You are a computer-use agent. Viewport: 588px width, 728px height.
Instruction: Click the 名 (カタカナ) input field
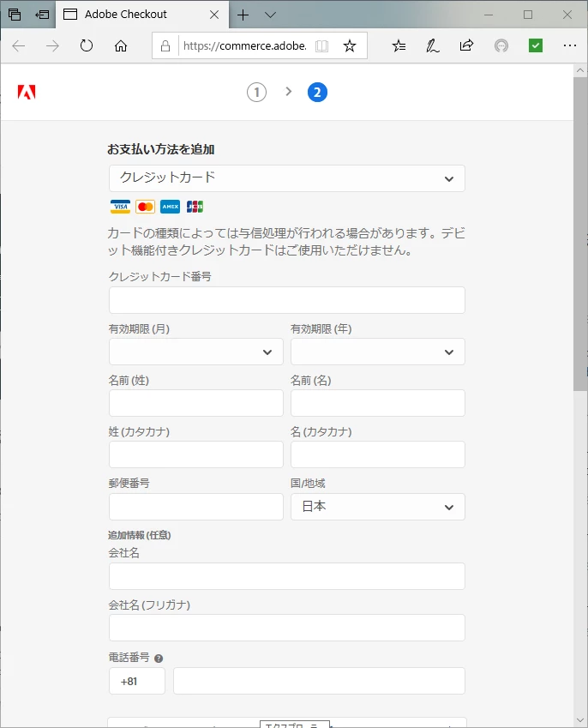click(x=378, y=454)
